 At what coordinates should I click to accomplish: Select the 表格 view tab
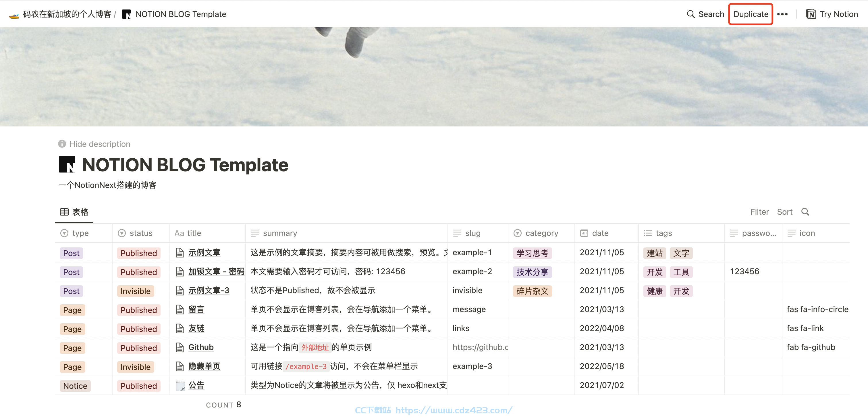(74, 212)
